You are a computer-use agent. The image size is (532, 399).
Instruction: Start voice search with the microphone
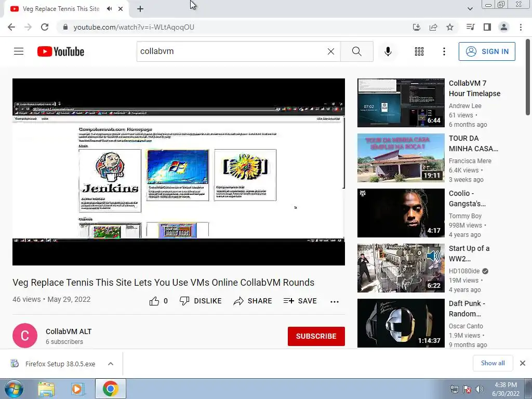tap(388, 51)
